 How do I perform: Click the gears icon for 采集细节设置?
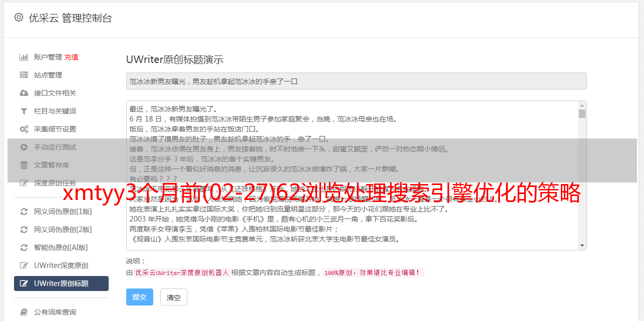(24, 129)
